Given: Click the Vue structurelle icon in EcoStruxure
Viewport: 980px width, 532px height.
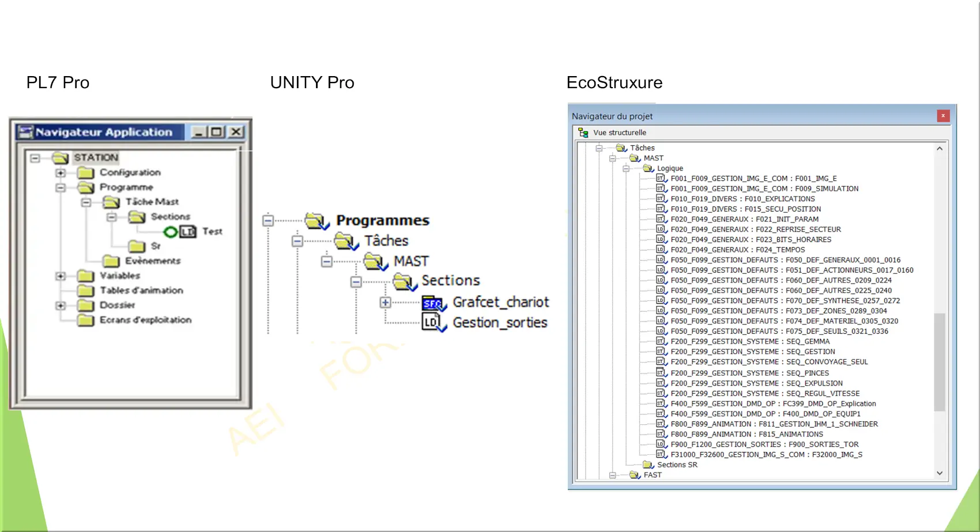Looking at the screenshot, I should click(x=583, y=133).
